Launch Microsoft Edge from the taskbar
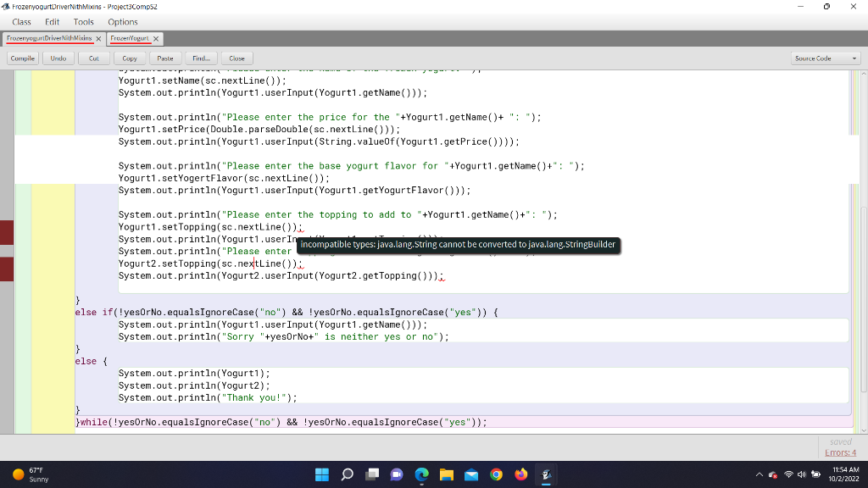The width and height of the screenshot is (868, 488). tap(420, 474)
